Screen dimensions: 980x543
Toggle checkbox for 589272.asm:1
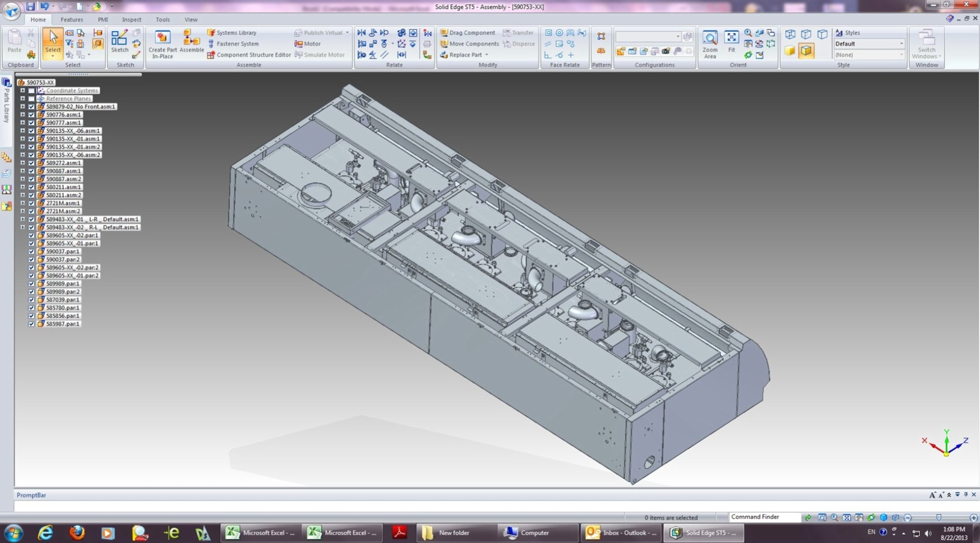pyautogui.click(x=32, y=163)
